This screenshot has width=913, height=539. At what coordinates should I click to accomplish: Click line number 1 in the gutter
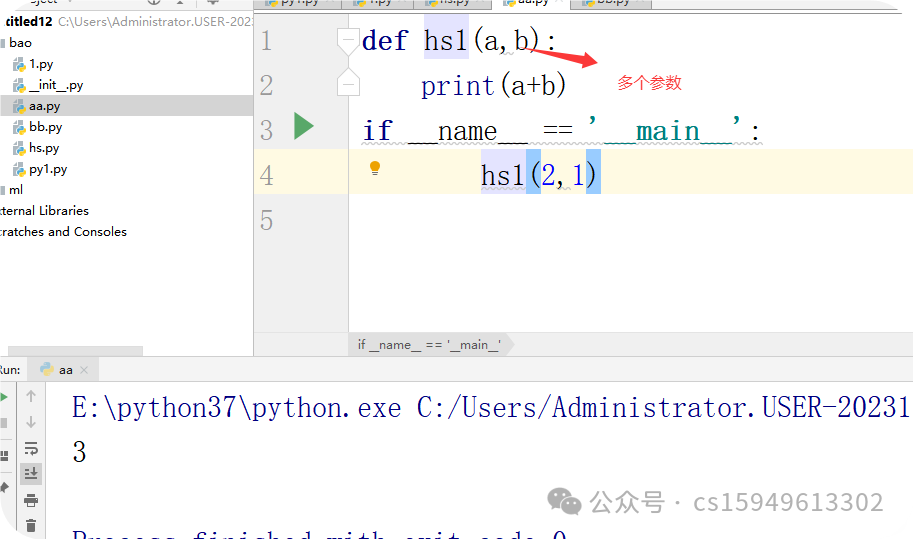(266, 41)
